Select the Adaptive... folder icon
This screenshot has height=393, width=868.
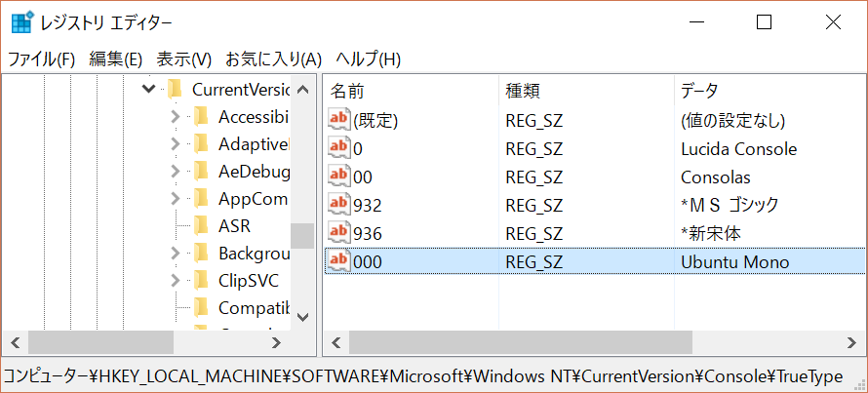point(202,144)
